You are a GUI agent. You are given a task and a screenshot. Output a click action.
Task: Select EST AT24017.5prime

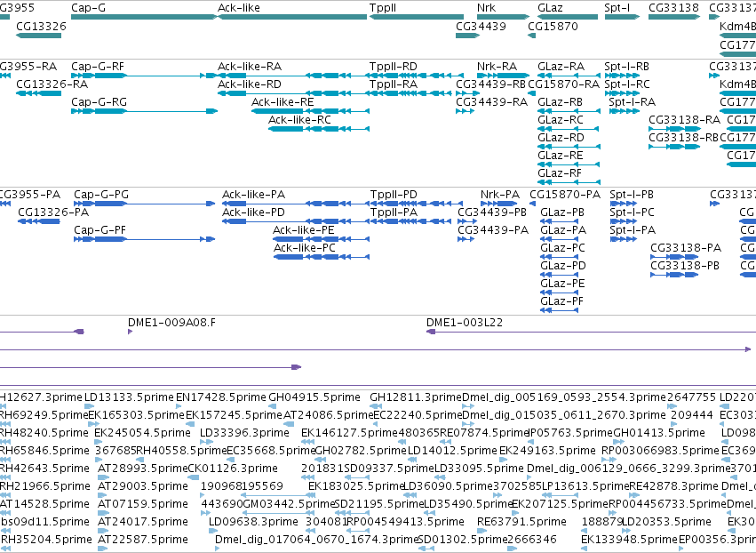coord(104,531)
